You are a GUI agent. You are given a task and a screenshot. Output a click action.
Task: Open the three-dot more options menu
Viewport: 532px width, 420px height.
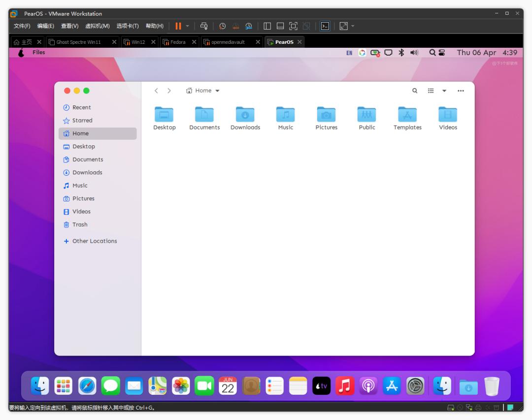[461, 91]
